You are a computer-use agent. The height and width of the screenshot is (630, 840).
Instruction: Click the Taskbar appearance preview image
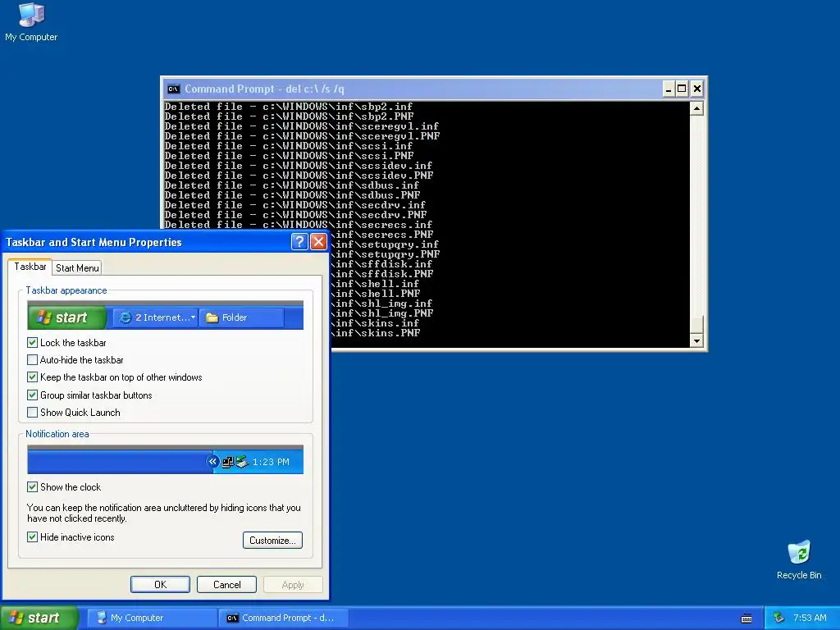pyautogui.click(x=165, y=315)
